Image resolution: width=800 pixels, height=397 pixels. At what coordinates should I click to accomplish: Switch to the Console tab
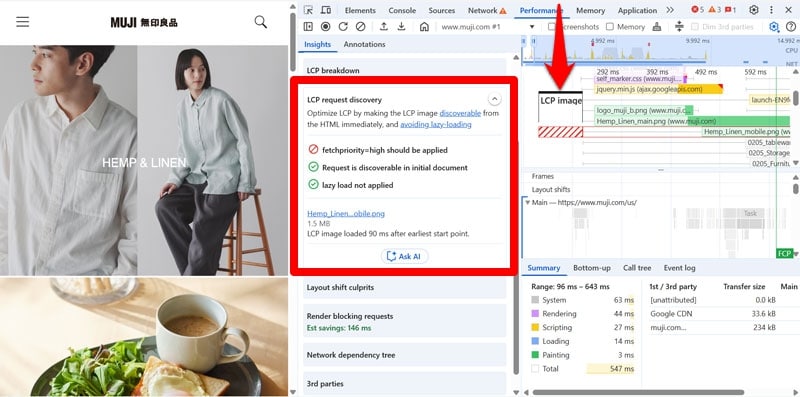click(x=402, y=10)
